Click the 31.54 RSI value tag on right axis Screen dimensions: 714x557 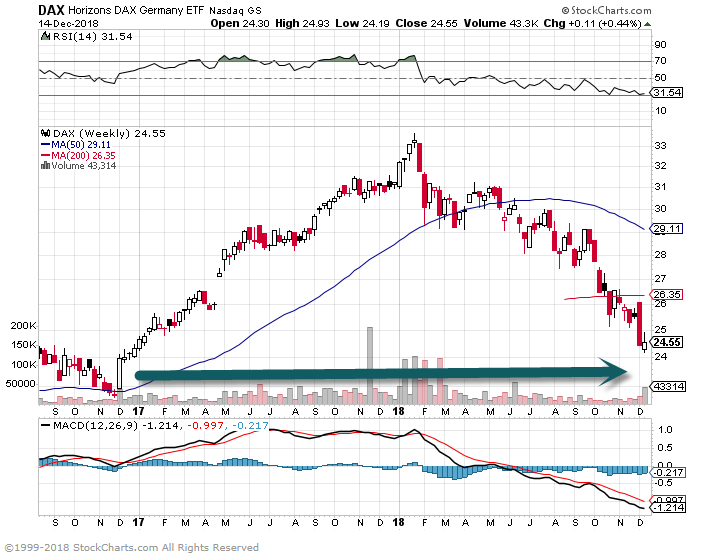667,92
